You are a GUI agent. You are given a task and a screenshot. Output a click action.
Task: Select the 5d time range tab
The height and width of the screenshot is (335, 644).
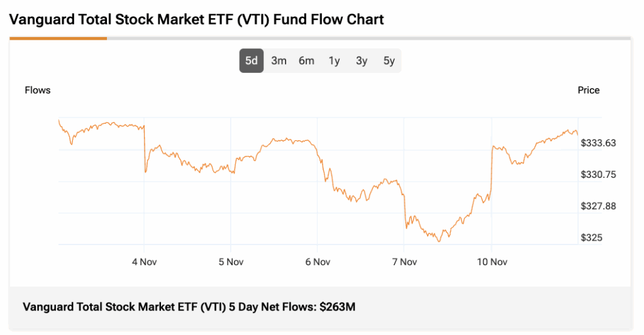(251, 61)
